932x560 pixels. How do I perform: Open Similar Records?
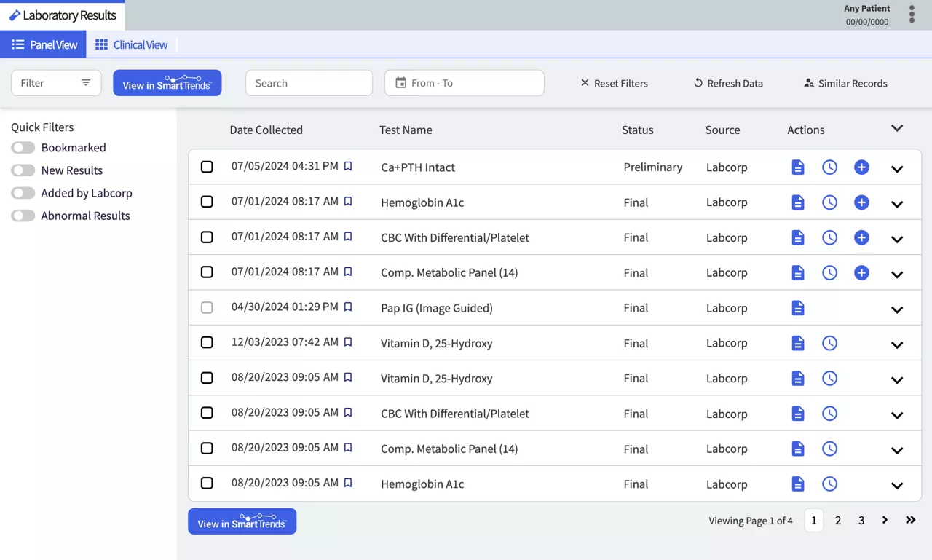[845, 83]
